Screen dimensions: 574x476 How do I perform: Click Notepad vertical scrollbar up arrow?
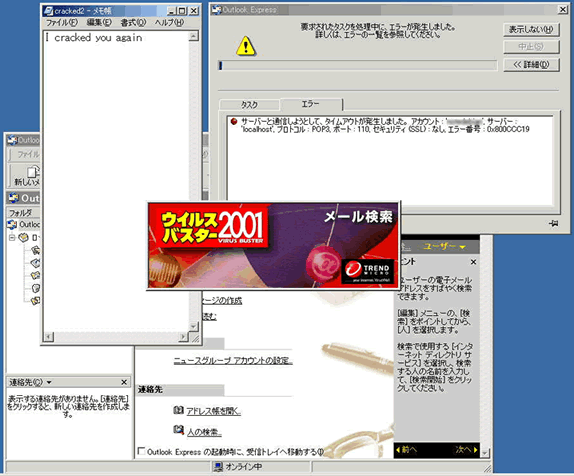point(194,36)
